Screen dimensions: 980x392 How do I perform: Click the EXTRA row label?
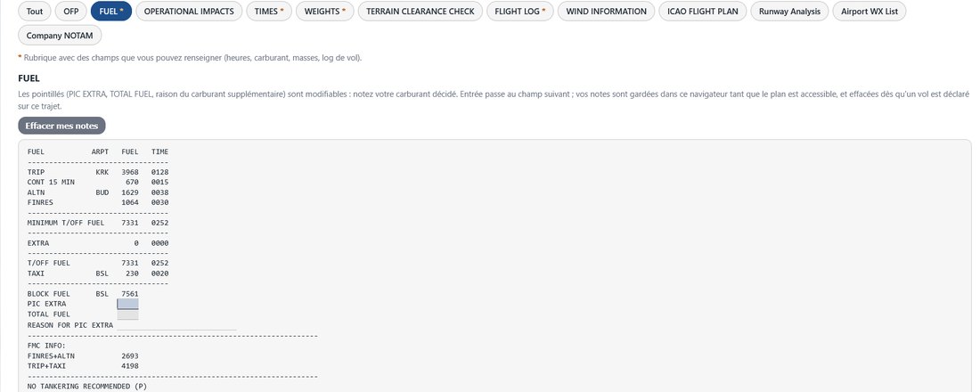tap(38, 243)
